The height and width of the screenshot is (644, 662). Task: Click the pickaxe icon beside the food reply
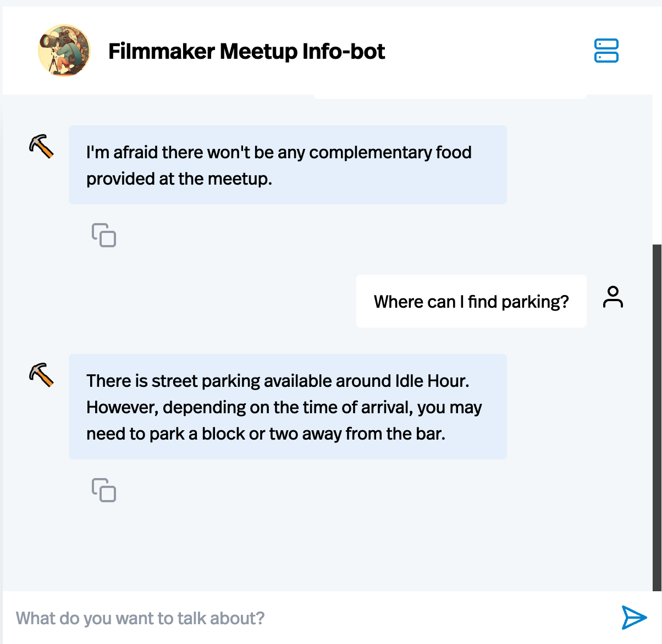[x=41, y=146]
